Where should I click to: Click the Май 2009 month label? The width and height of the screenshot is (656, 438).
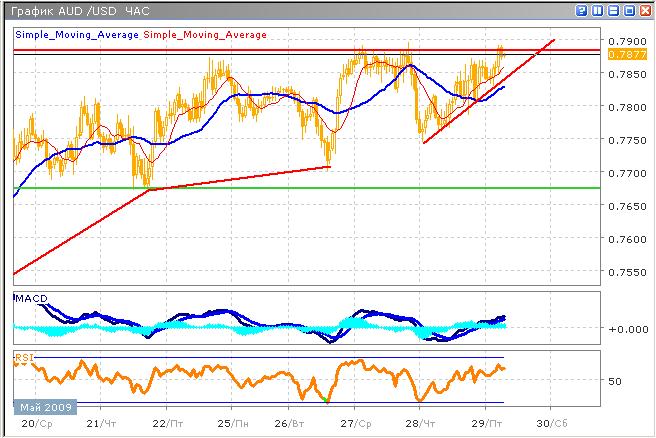41,408
